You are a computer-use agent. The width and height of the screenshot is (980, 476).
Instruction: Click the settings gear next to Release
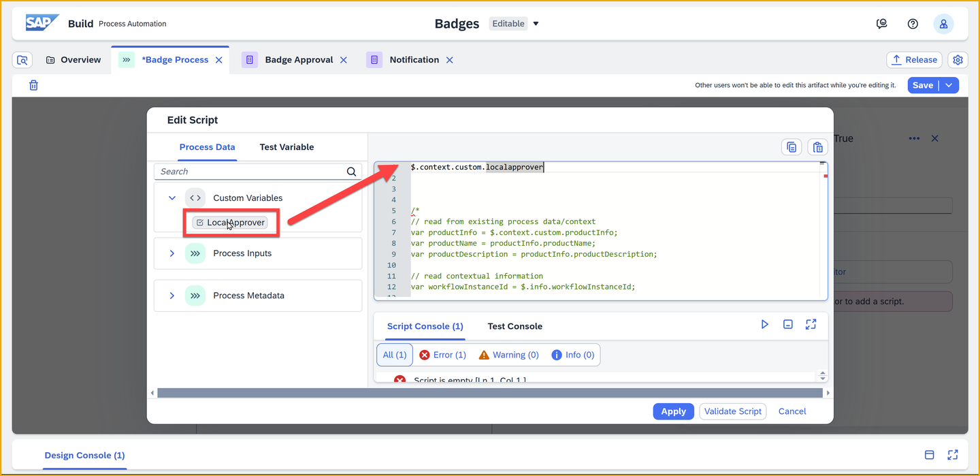point(958,60)
